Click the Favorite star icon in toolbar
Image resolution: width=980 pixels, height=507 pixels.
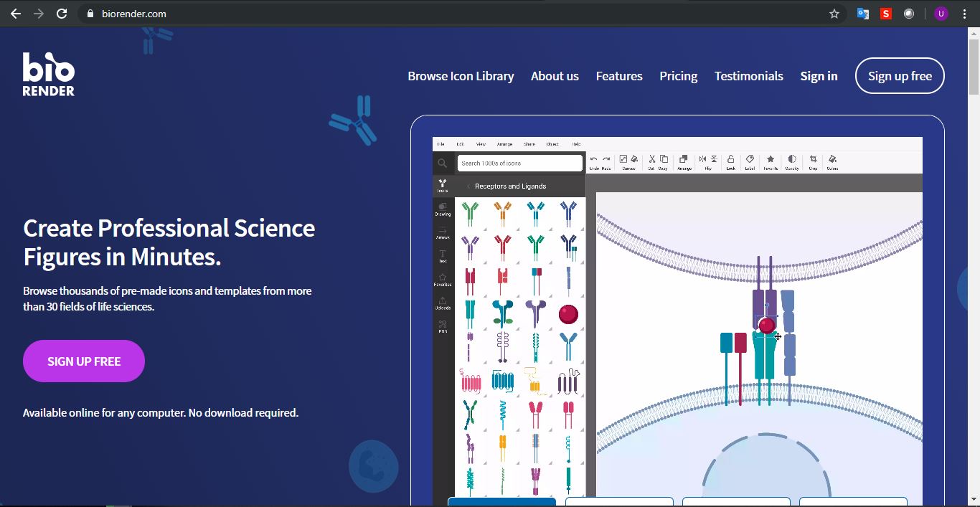click(x=771, y=159)
